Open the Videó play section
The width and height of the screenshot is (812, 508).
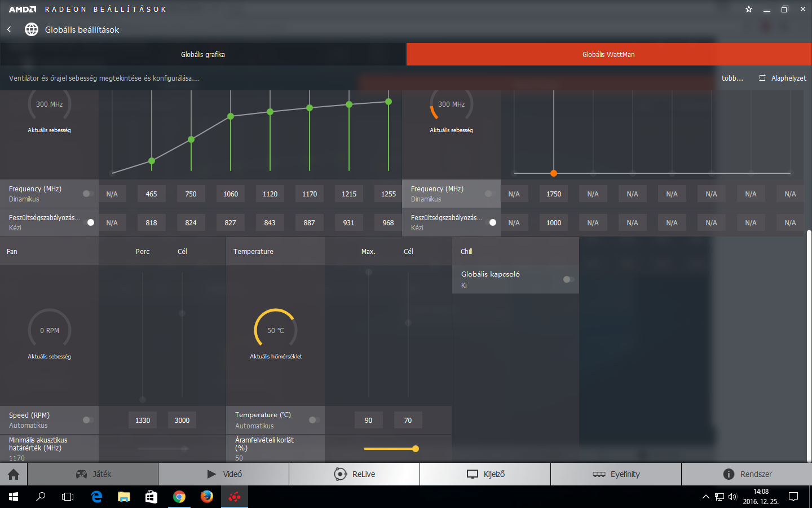[224, 474]
